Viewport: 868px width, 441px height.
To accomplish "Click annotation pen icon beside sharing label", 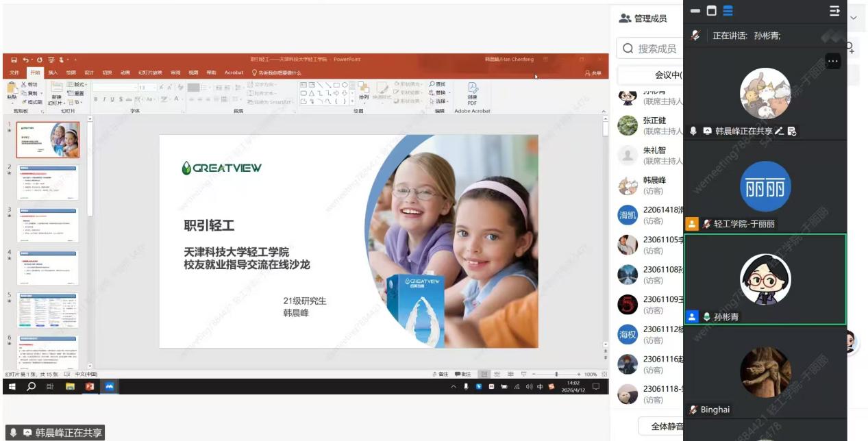I will pos(779,131).
